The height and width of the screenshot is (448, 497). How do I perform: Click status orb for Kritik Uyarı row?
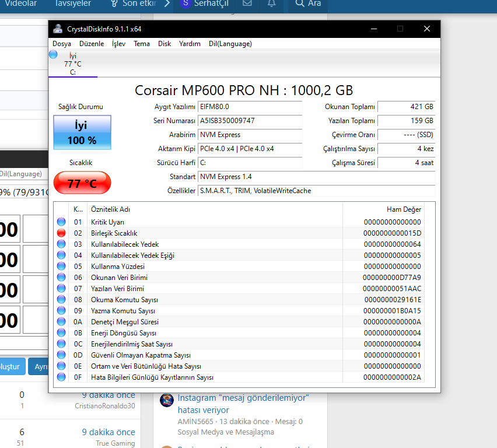[x=61, y=222]
